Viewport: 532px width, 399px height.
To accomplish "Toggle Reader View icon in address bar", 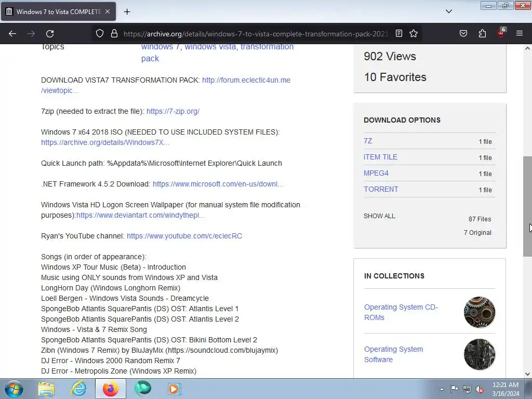I will (x=399, y=33).
